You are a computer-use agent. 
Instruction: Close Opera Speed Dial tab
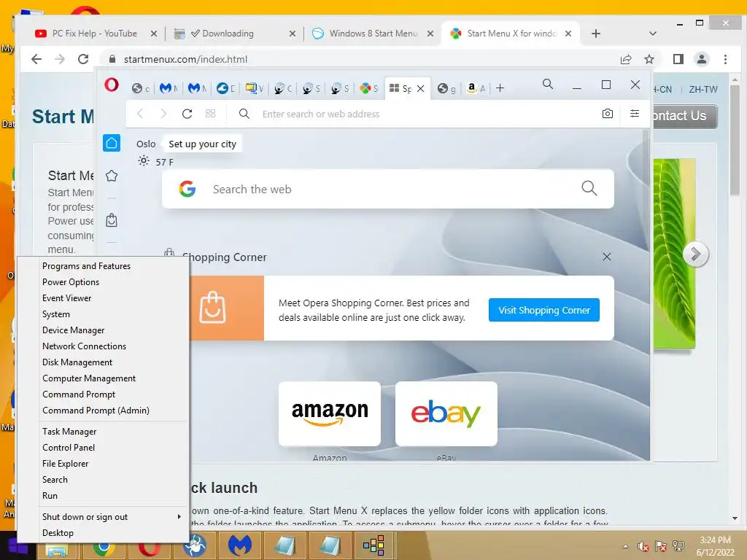pyautogui.click(x=421, y=88)
